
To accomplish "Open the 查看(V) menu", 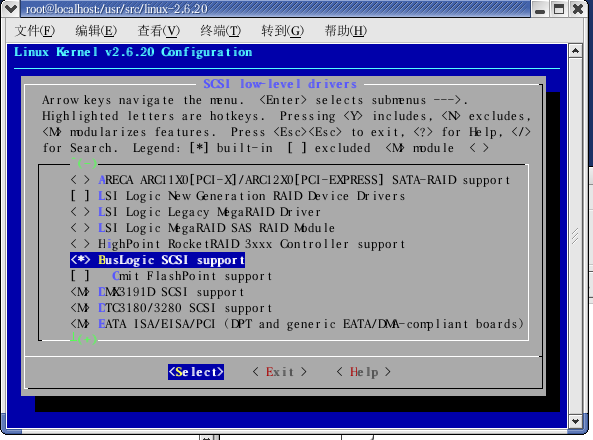I will (x=158, y=31).
